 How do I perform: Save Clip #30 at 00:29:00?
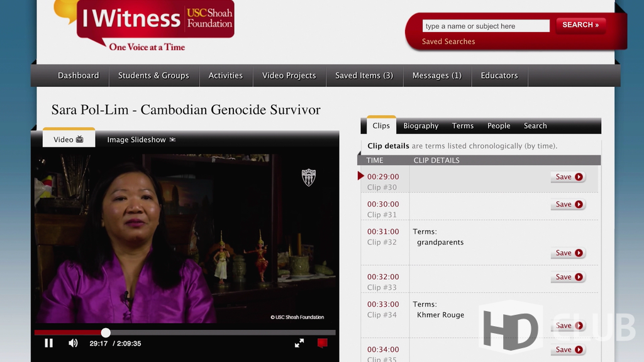[x=569, y=177]
